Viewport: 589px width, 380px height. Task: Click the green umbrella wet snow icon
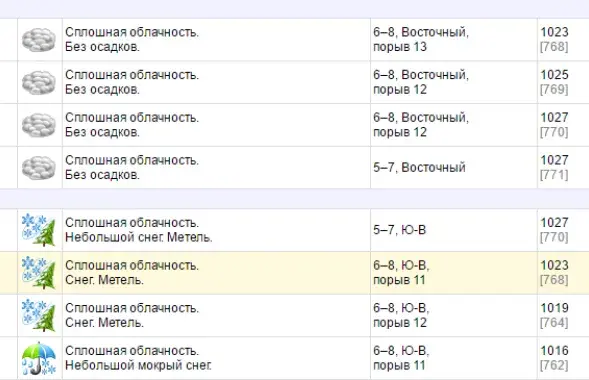pyautogui.click(x=39, y=358)
